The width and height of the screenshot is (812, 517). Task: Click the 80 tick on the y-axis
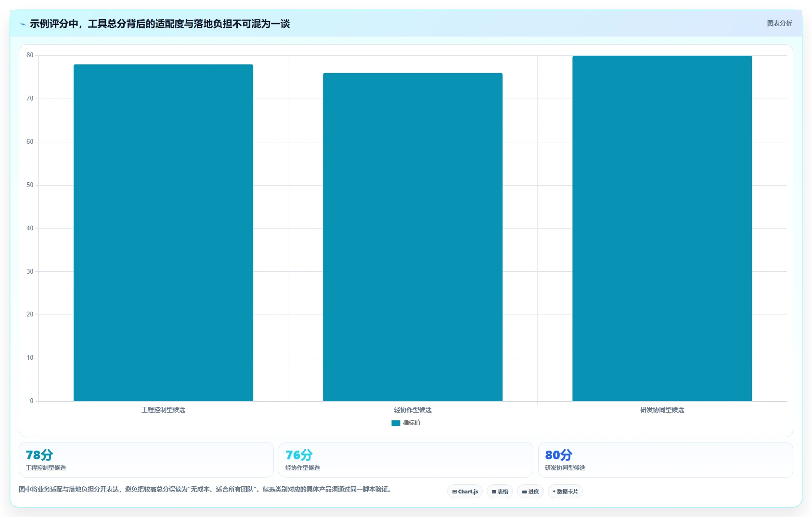tap(30, 55)
